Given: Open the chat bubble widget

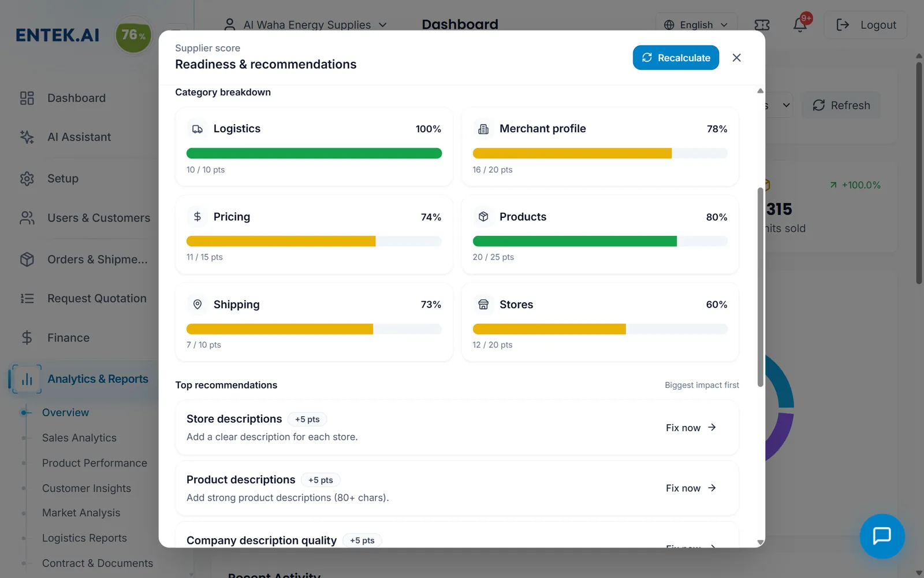Looking at the screenshot, I should click(882, 536).
